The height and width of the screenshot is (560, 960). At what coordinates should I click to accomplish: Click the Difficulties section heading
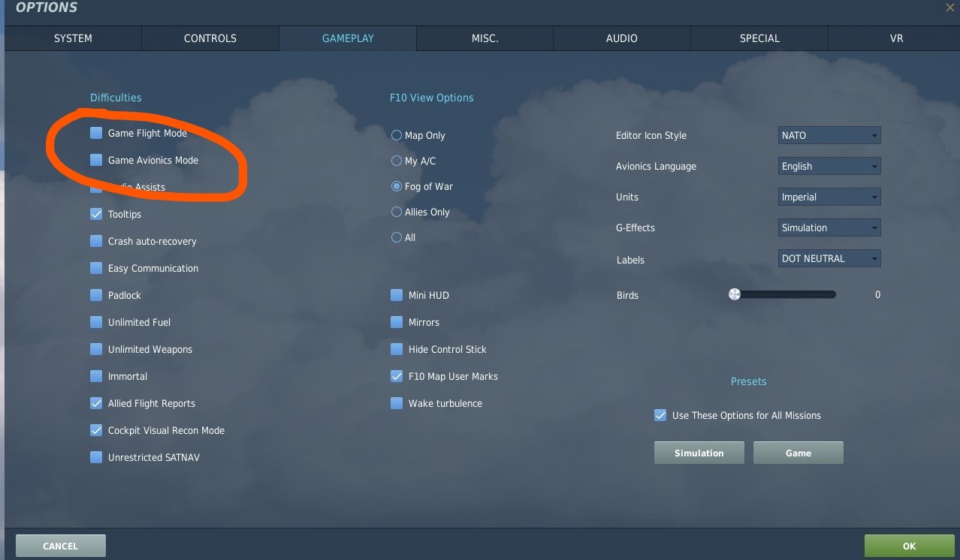[116, 98]
